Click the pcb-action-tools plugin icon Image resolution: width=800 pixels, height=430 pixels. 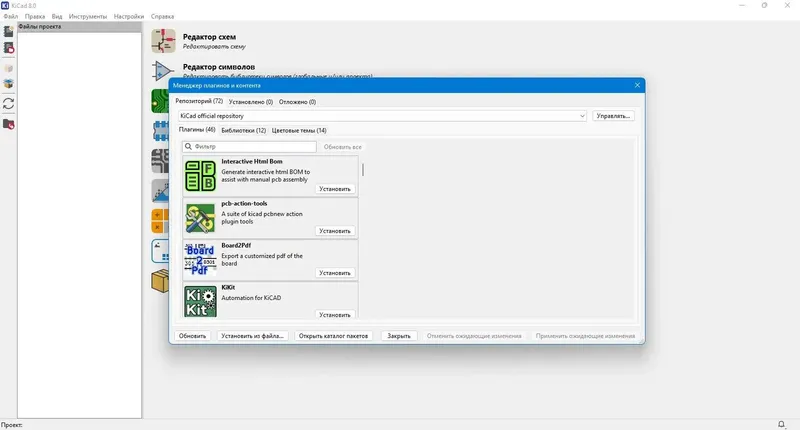200,218
